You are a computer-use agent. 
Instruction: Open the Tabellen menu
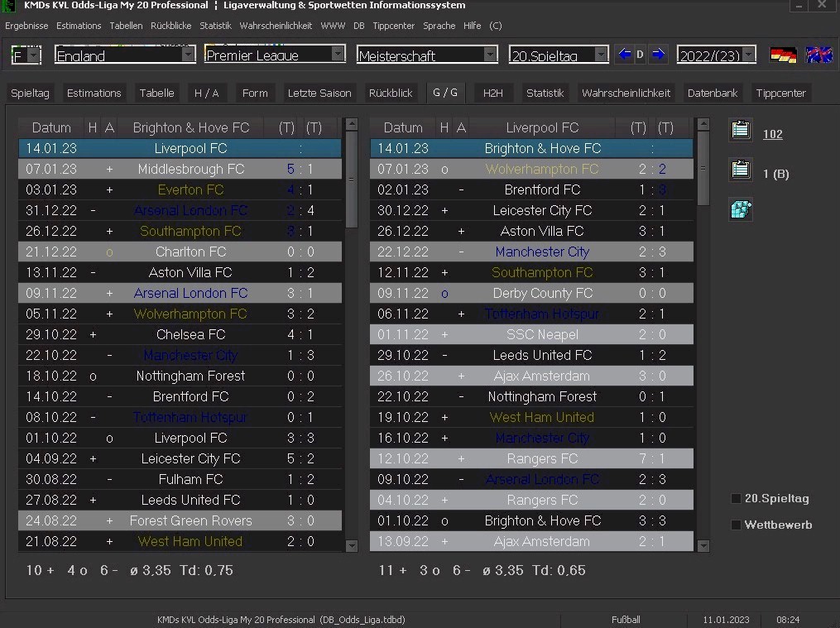click(x=126, y=26)
